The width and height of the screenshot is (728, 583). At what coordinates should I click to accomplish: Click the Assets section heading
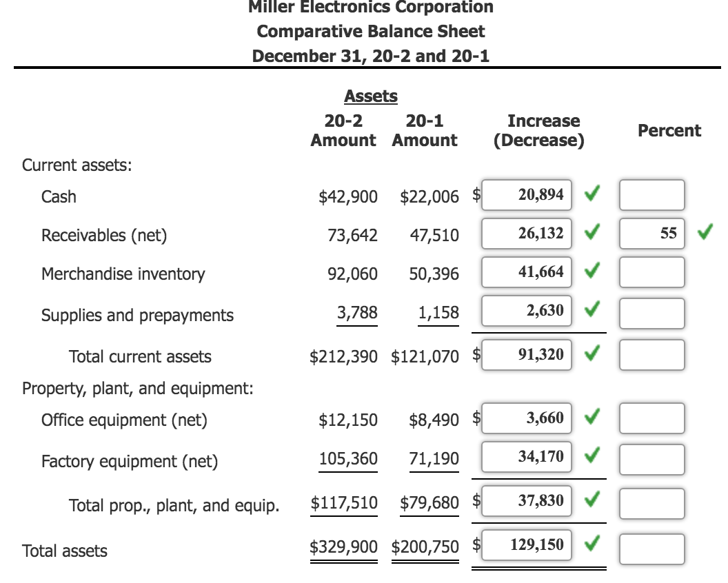[370, 96]
